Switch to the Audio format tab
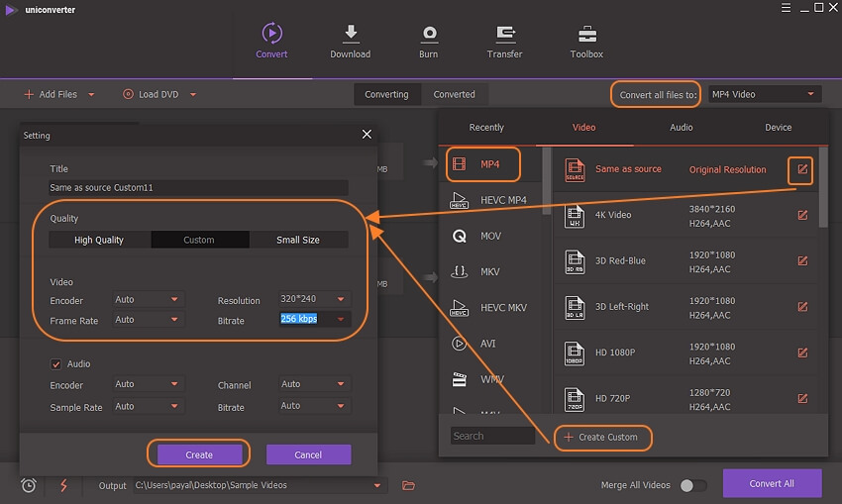842x504 pixels. pyautogui.click(x=681, y=127)
